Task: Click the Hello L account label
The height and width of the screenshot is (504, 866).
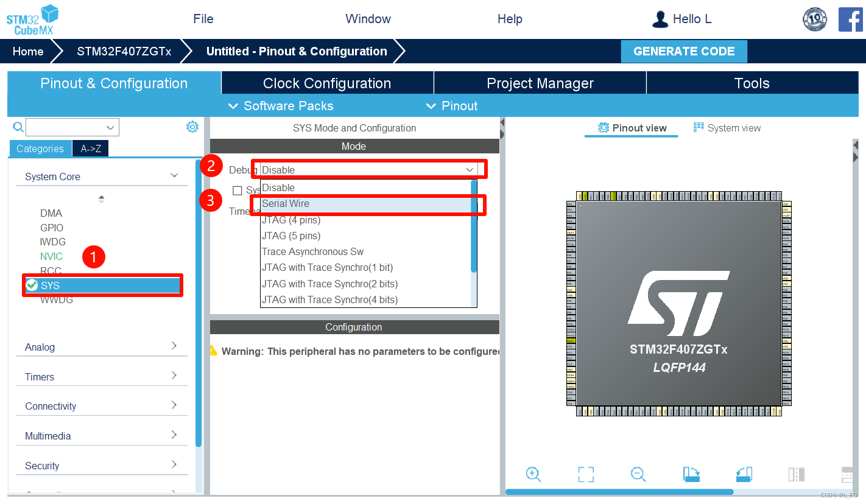Action: point(692,19)
